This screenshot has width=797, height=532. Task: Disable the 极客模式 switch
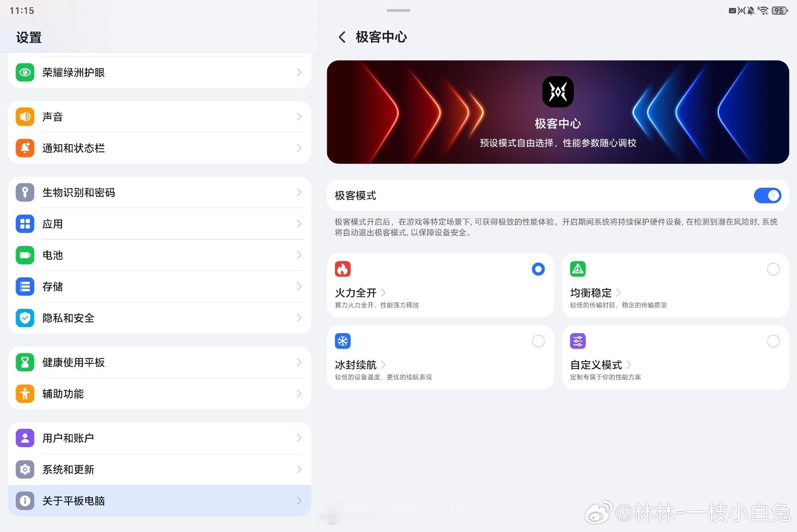point(767,196)
